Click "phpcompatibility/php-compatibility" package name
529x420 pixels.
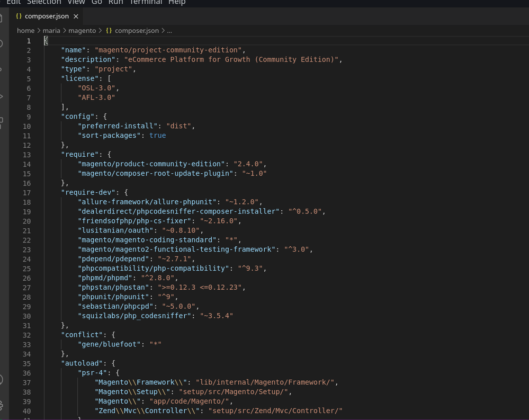point(154,268)
